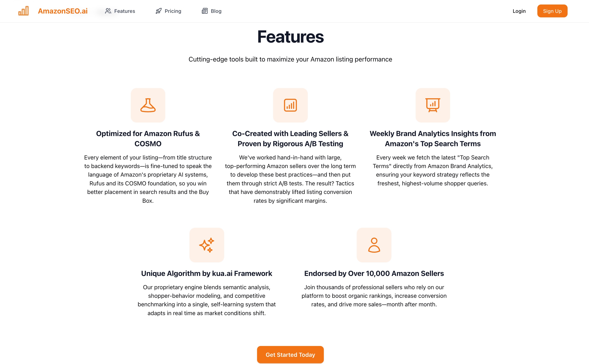The image size is (589, 364).
Task: Click the Unique Algorithm by kua.ai Framework heading
Action: (207, 273)
